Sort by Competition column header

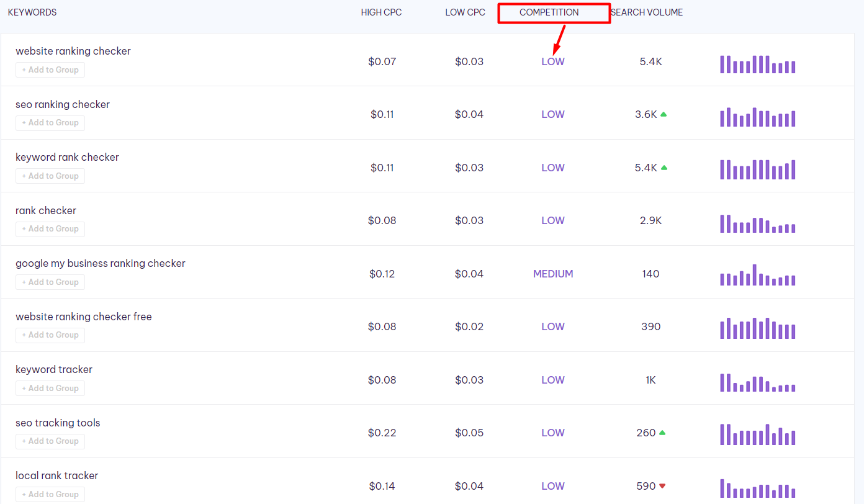pyautogui.click(x=549, y=12)
